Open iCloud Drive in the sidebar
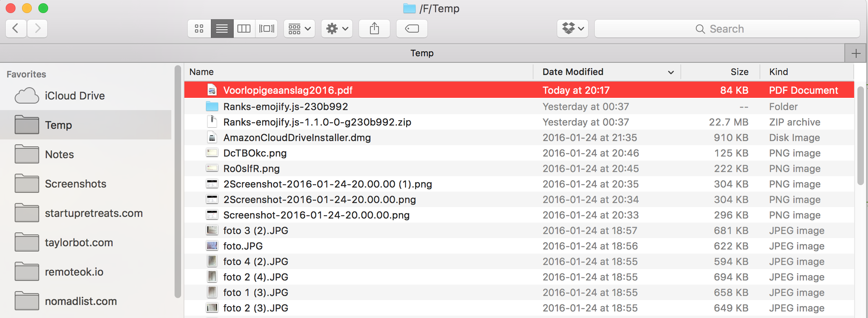 coord(86,96)
